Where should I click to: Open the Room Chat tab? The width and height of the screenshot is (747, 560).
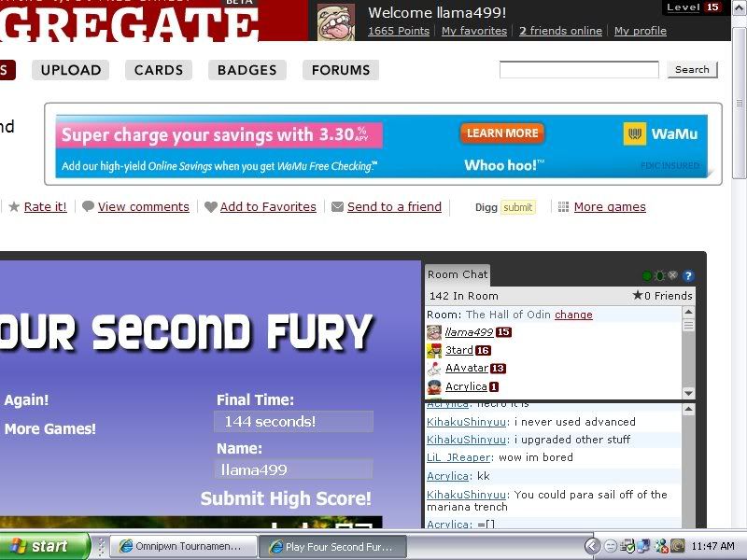click(x=458, y=274)
